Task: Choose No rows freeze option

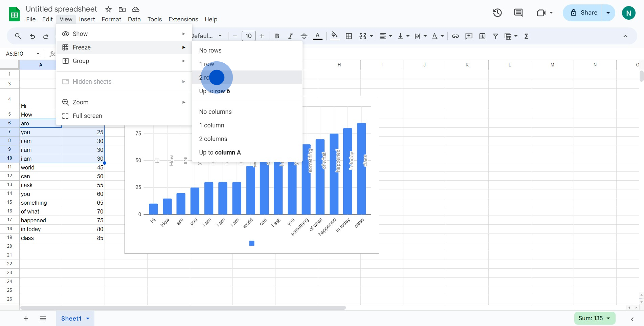Action: pyautogui.click(x=247, y=50)
